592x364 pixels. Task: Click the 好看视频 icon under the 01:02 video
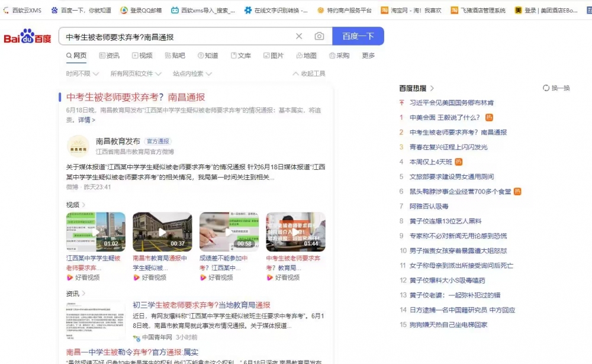click(x=69, y=278)
